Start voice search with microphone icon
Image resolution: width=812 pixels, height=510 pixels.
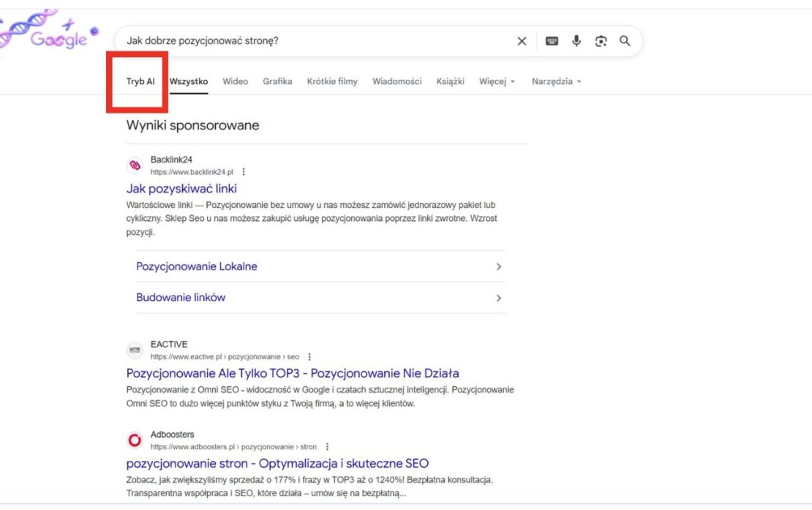point(576,41)
